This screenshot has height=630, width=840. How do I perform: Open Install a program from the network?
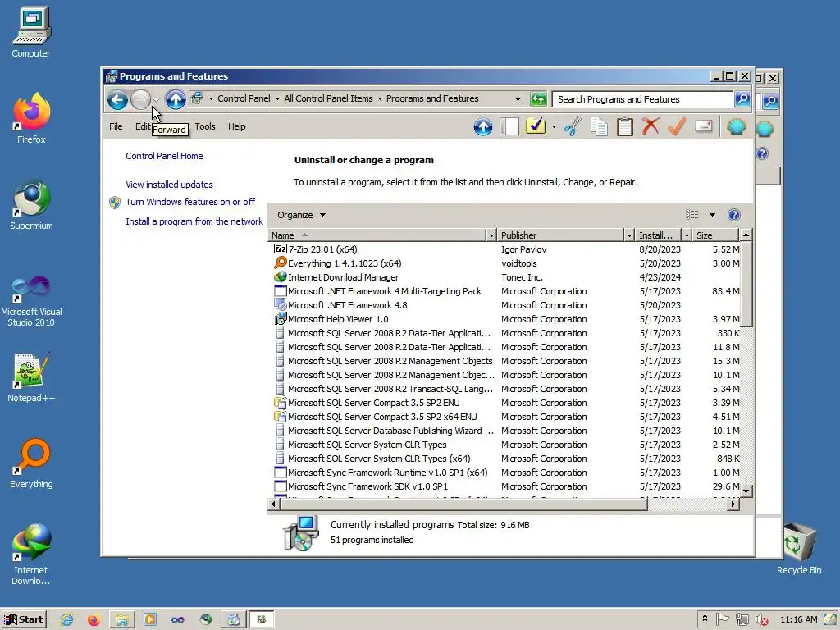pos(194,221)
